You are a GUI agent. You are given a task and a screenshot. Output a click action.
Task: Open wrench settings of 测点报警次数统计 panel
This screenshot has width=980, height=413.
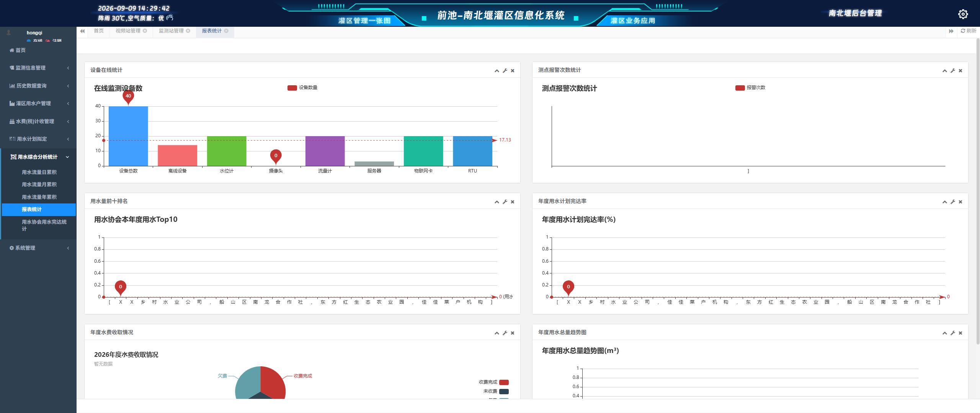953,71
